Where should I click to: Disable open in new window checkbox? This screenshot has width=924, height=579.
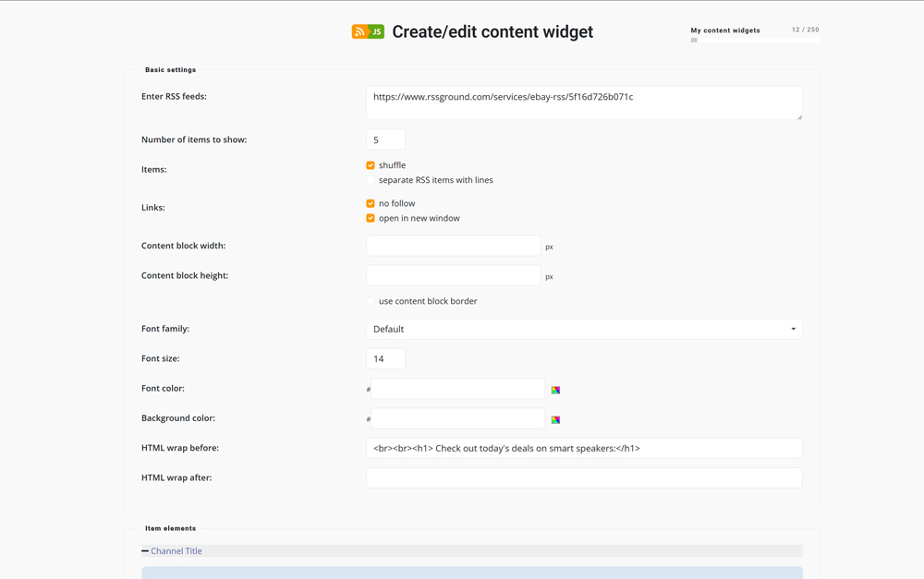click(x=371, y=218)
